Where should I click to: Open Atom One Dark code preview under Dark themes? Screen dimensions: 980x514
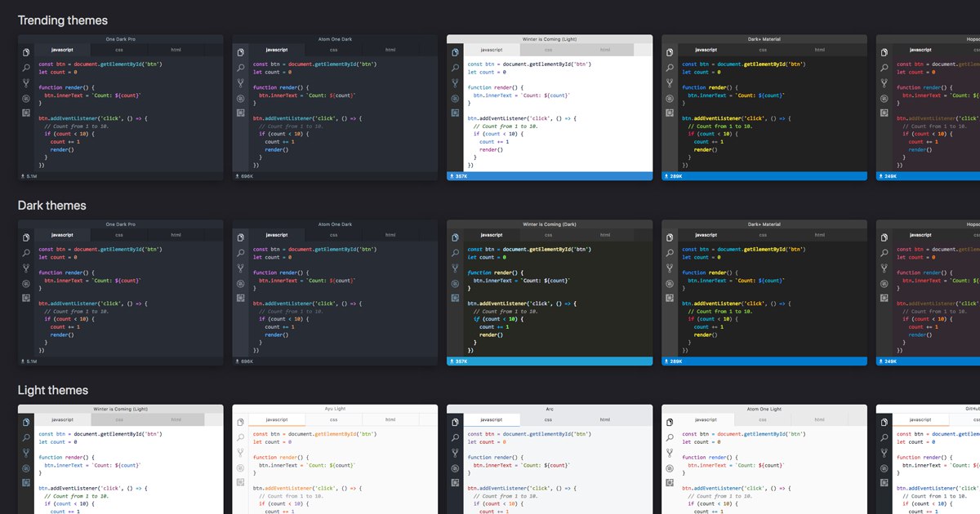[x=344, y=299]
